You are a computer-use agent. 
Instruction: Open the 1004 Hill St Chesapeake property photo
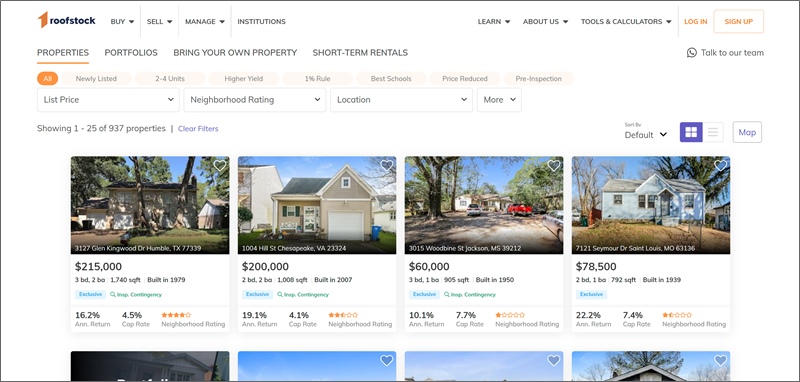tap(317, 205)
